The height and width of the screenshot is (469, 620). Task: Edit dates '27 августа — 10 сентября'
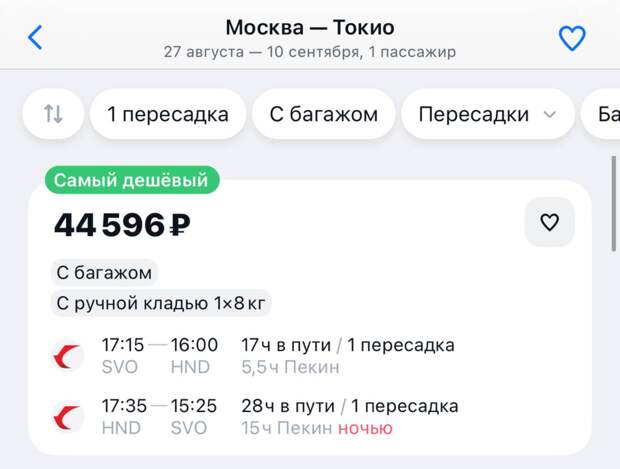[x=261, y=52]
